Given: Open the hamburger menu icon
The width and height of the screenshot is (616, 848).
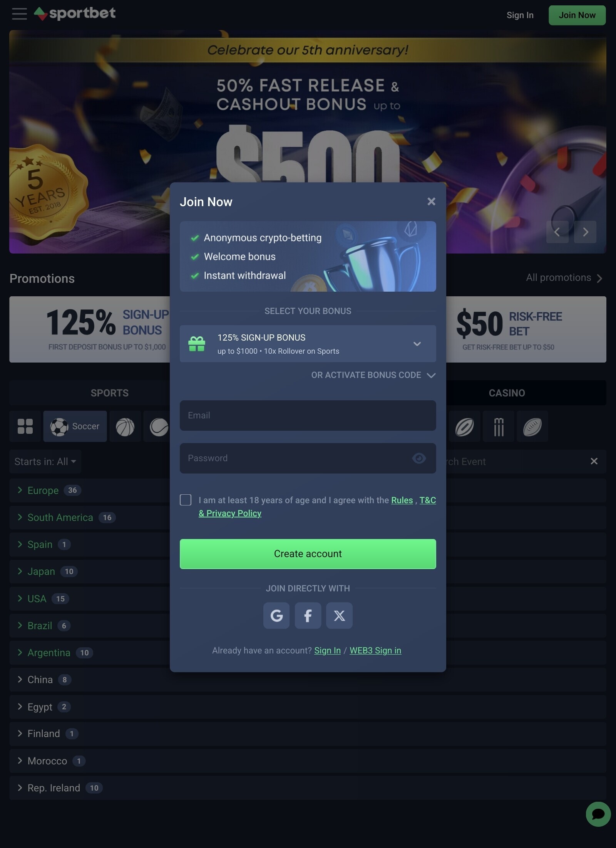Looking at the screenshot, I should tap(19, 14).
